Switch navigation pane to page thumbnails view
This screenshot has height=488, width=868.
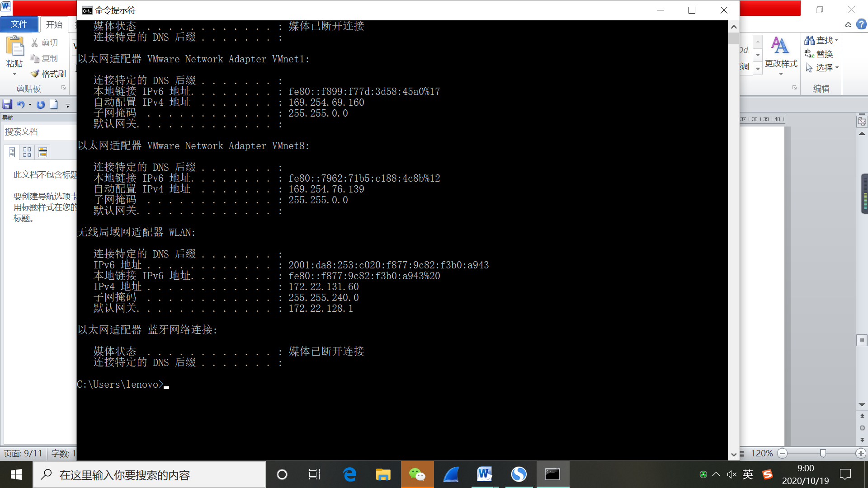pos(27,152)
